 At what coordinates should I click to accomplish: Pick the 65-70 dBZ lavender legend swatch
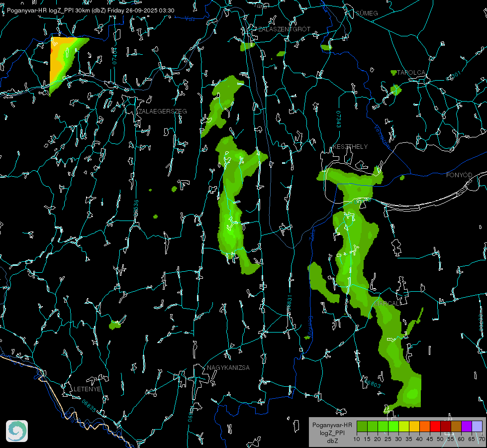(x=477, y=426)
